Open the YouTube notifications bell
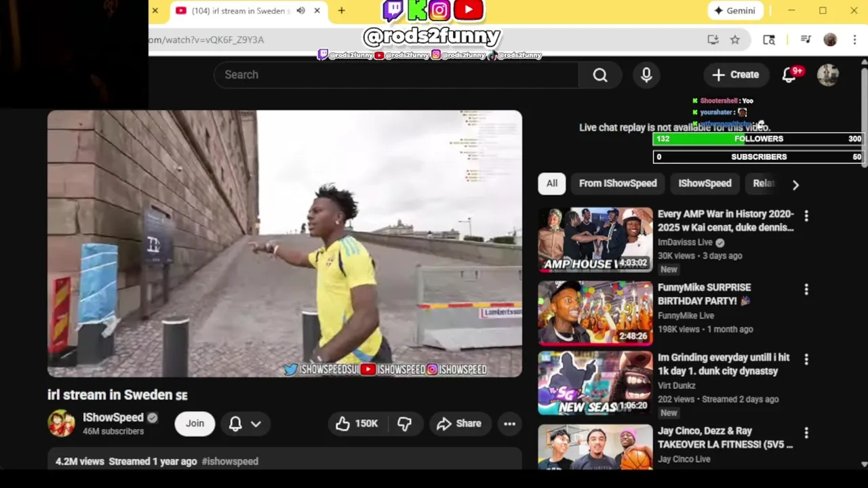 click(789, 75)
